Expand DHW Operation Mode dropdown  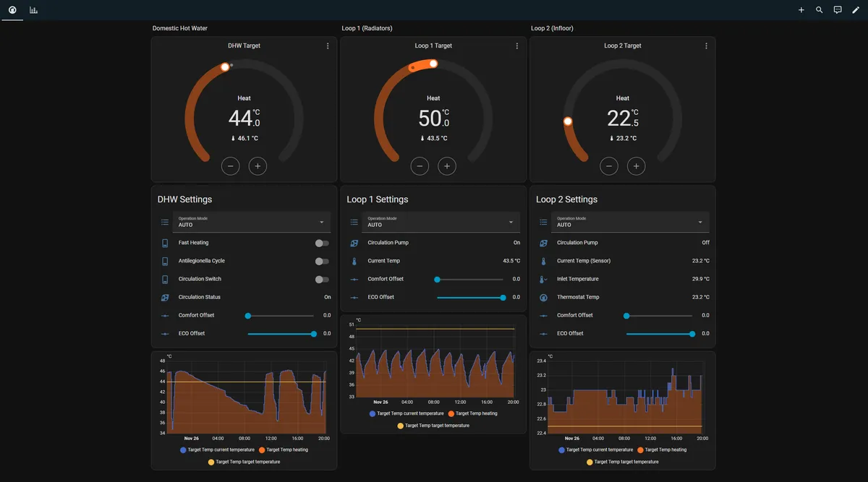[251, 222]
